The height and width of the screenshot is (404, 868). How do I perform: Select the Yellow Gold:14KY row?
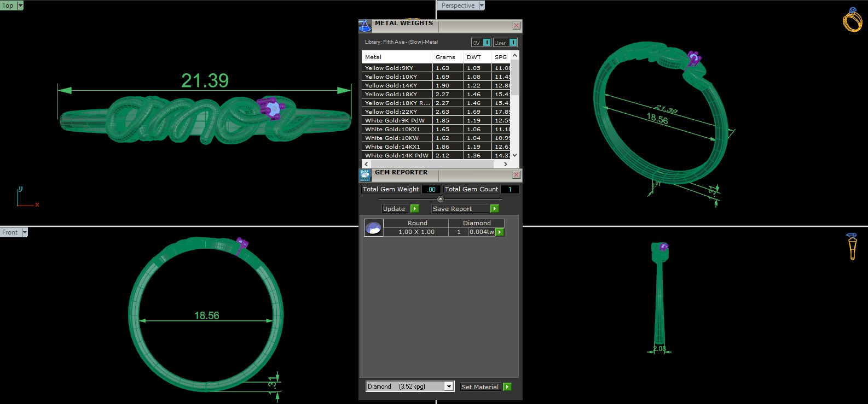tap(436, 85)
